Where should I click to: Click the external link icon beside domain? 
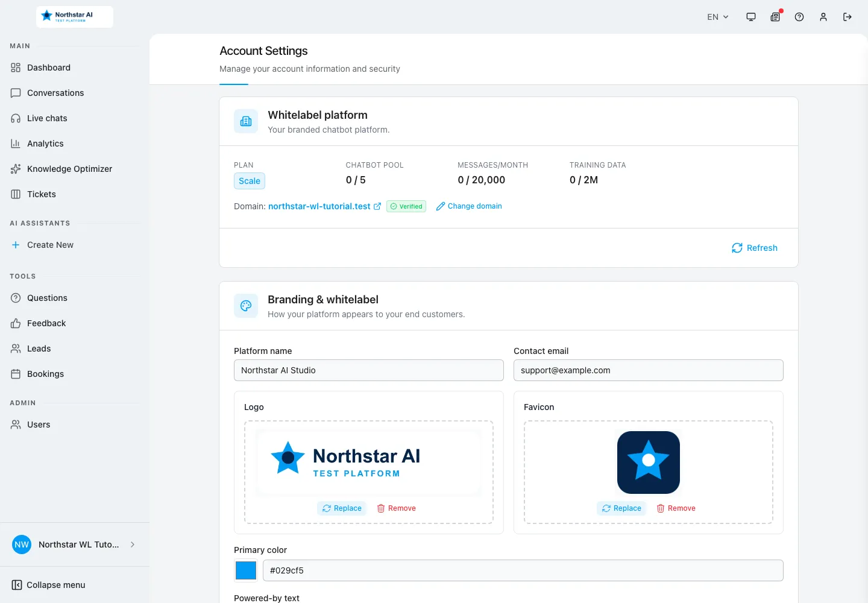point(377,206)
